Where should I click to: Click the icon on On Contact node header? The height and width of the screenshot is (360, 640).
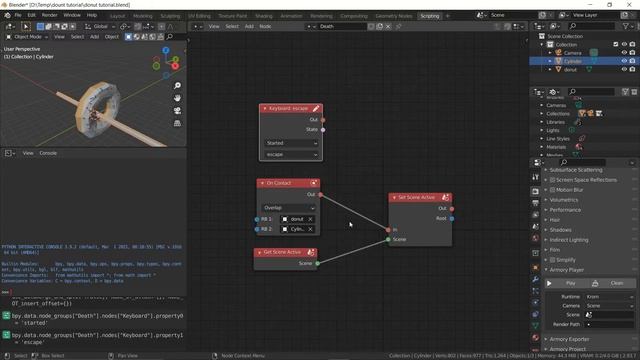coord(313,183)
